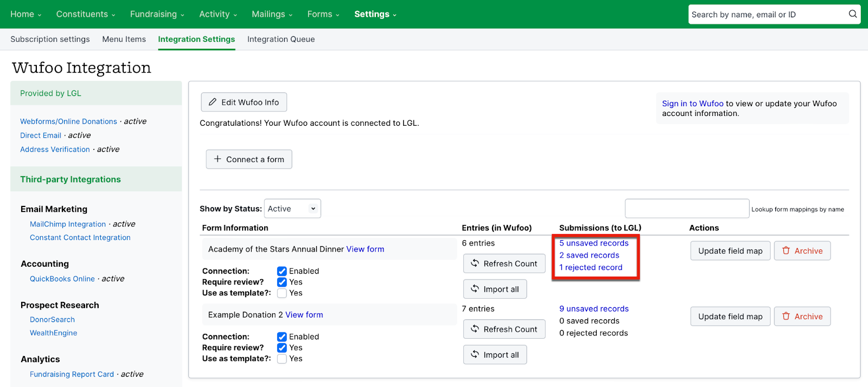The height and width of the screenshot is (387, 868).
Task: Open View form for Academy of the Stars
Action: 365,249
